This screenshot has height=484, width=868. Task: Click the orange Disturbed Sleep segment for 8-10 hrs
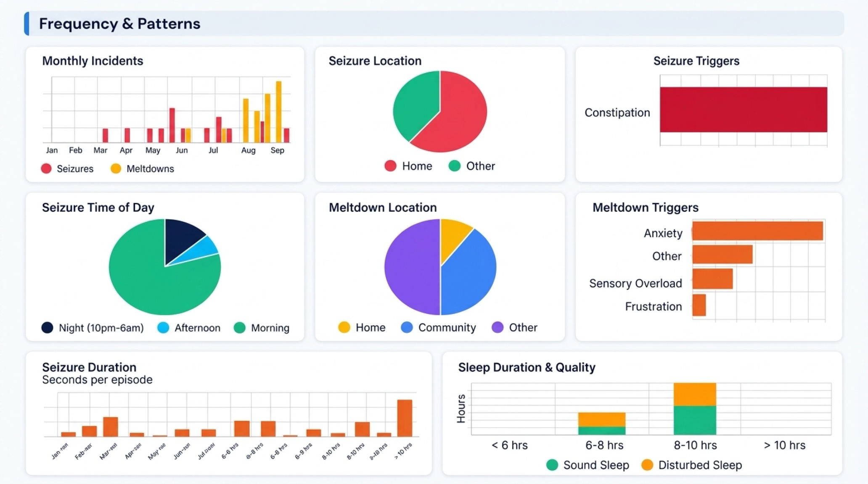coord(695,395)
